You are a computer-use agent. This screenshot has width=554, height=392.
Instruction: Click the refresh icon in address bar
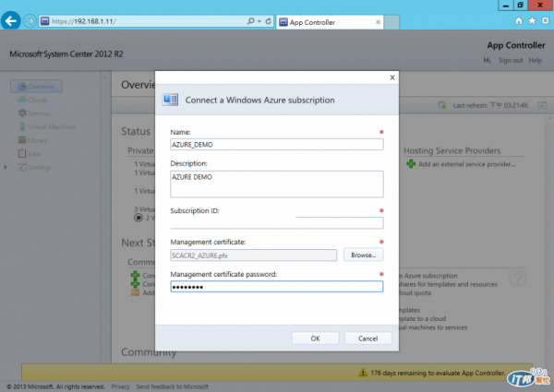click(269, 21)
